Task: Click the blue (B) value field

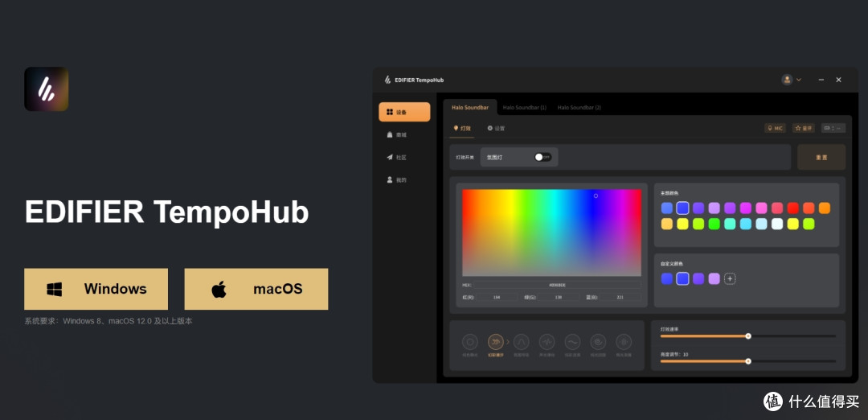Action: tap(620, 298)
